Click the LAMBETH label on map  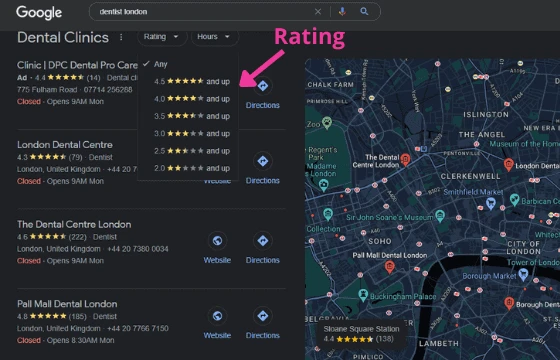439,344
